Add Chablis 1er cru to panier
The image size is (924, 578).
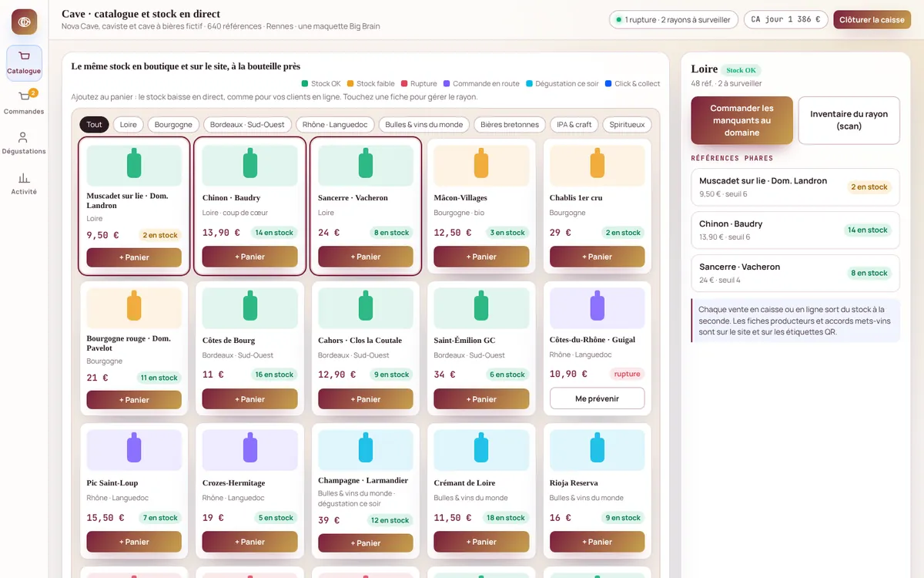coord(598,257)
